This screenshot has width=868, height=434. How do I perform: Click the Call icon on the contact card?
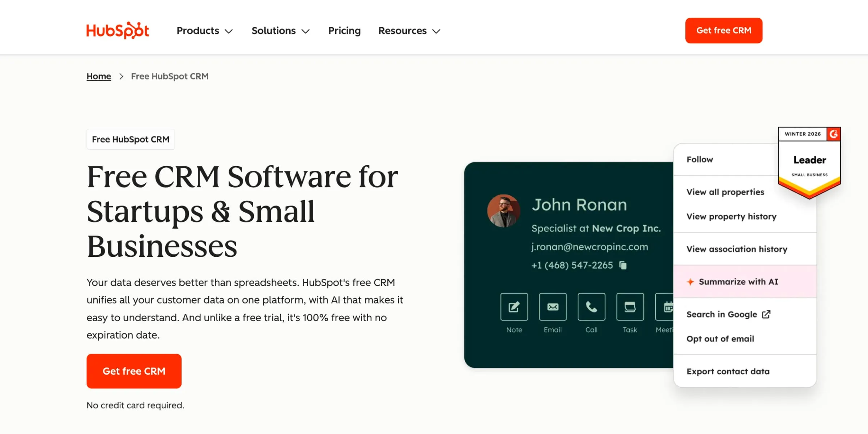tap(591, 307)
